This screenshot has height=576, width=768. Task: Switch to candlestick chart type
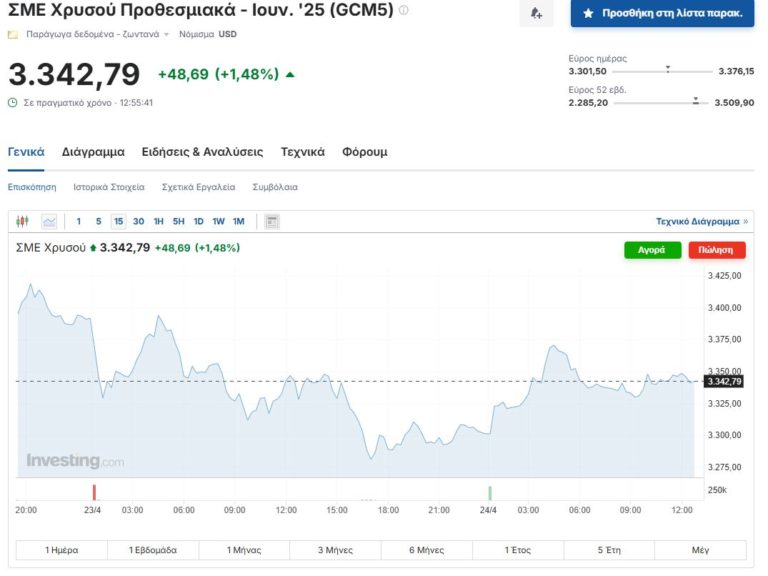[23, 222]
